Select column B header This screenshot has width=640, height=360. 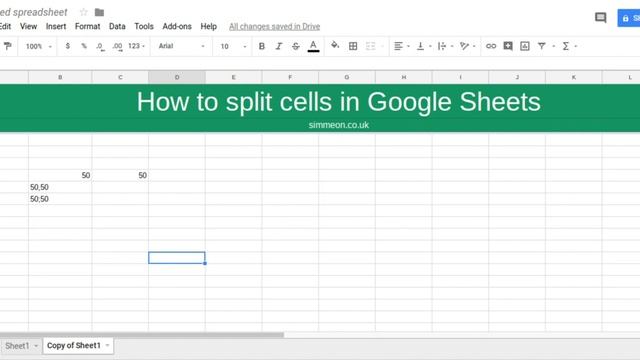(60, 77)
